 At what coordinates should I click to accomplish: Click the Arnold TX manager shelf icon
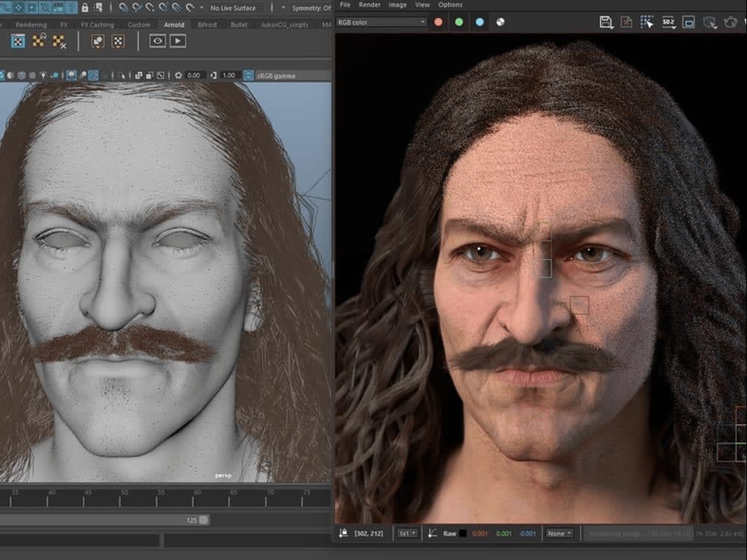[18, 41]
